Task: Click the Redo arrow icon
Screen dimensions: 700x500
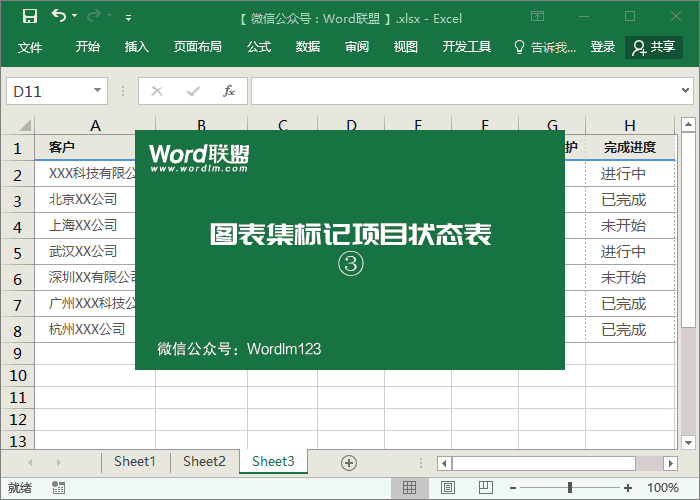Action: (x=94, y=16)
